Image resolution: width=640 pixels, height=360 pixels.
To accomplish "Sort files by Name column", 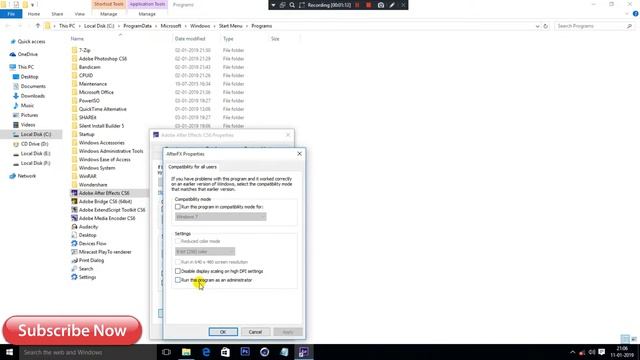I will tap(77, 39).
